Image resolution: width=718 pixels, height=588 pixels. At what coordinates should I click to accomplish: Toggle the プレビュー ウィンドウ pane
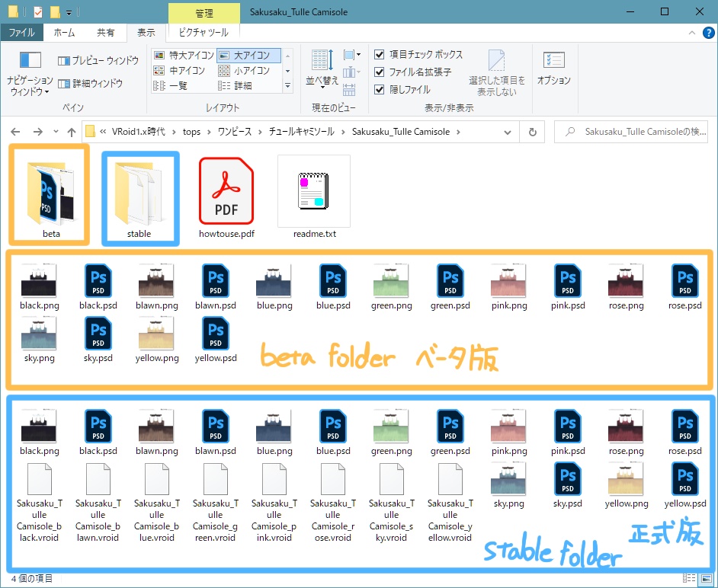98,60
